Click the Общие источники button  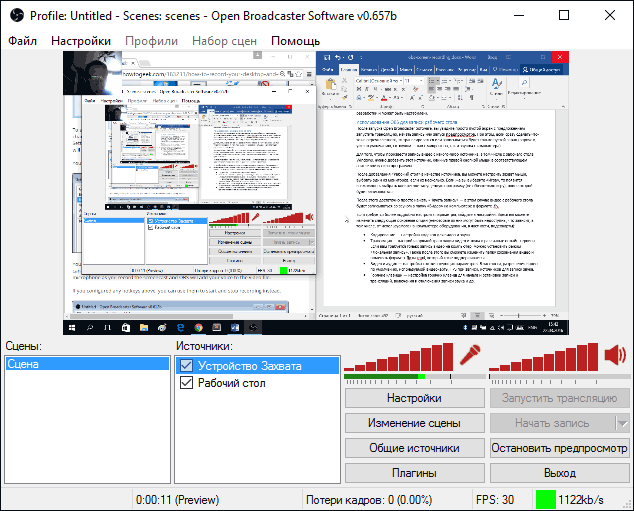click(414, 448)
